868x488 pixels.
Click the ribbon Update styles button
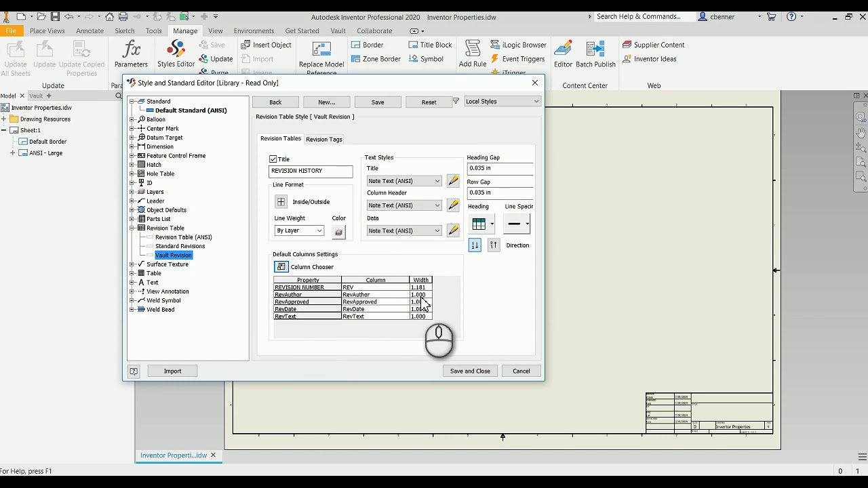(x=216, y=59)
